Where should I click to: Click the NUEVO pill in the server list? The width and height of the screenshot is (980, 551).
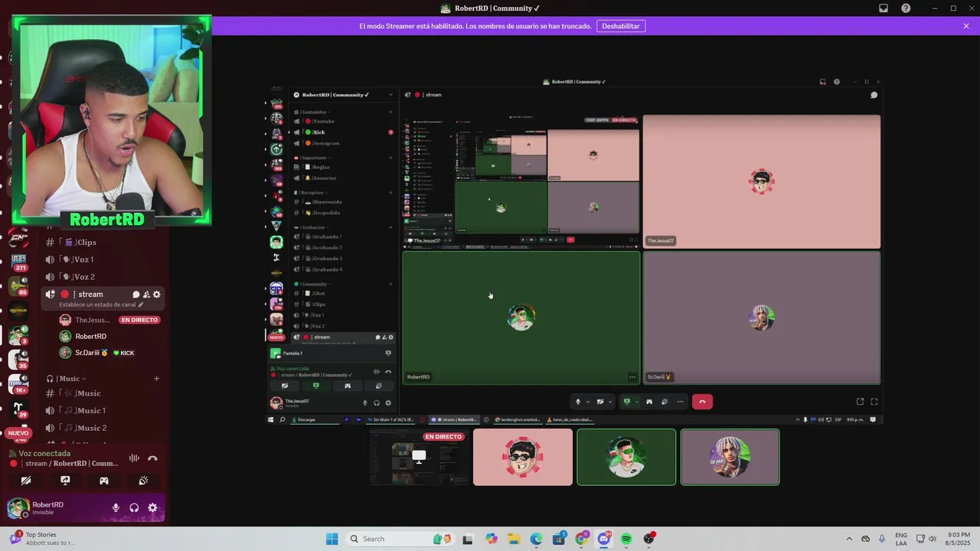[18, 433]
